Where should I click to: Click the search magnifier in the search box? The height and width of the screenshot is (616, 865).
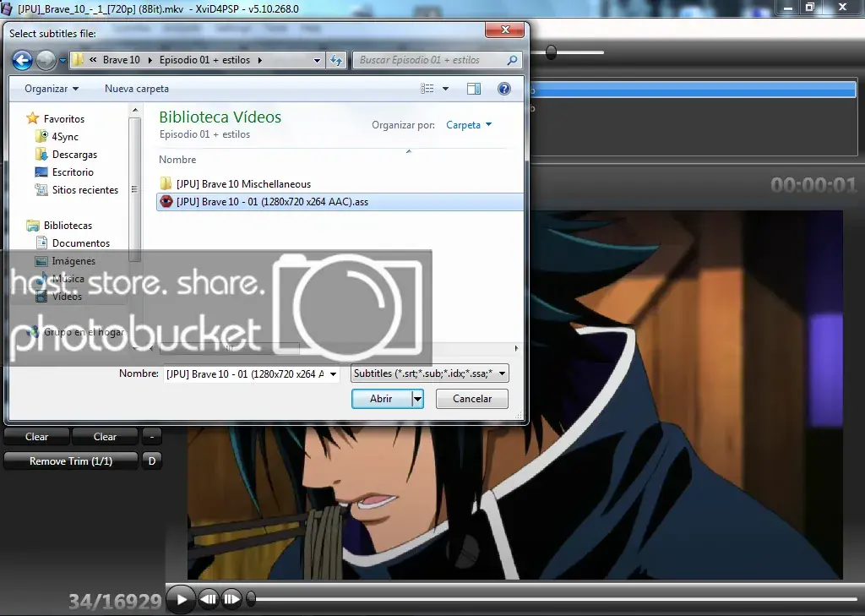pos(512,60)
